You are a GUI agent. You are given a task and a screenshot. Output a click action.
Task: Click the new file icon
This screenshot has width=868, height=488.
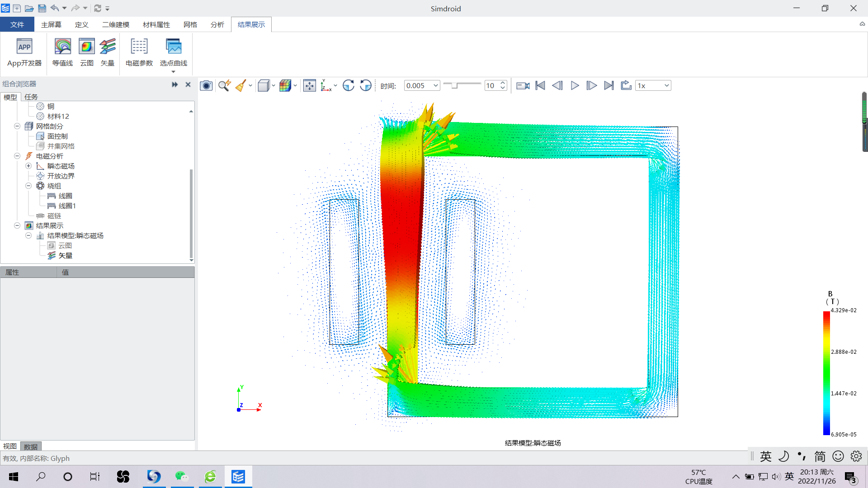(17, 8)
